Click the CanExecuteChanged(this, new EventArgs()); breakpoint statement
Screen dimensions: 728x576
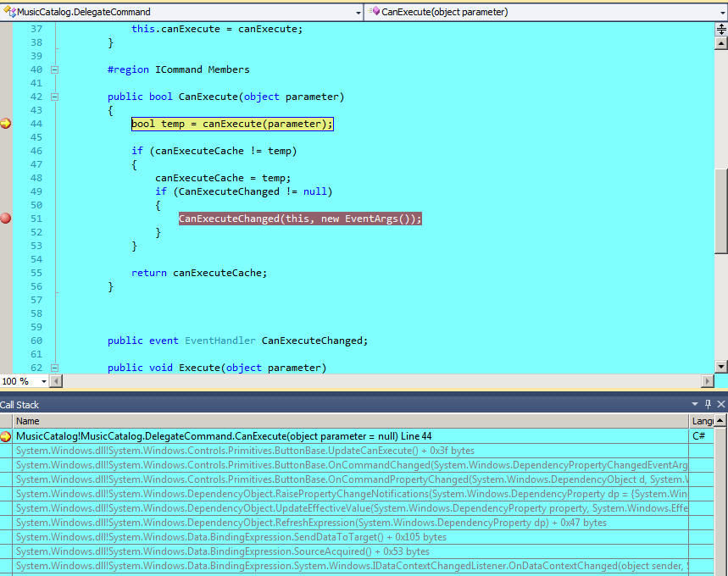(300, 219)
